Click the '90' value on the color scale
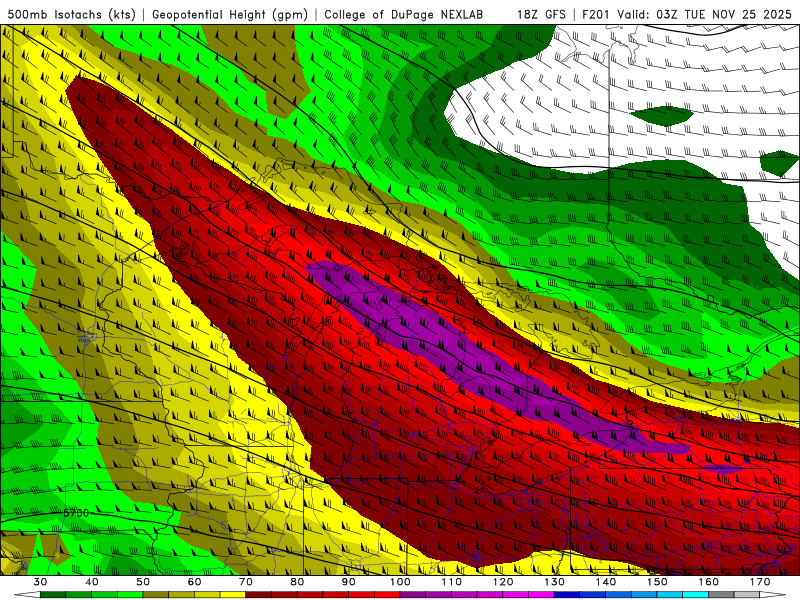The image size is (800, 600). (349, 582)
